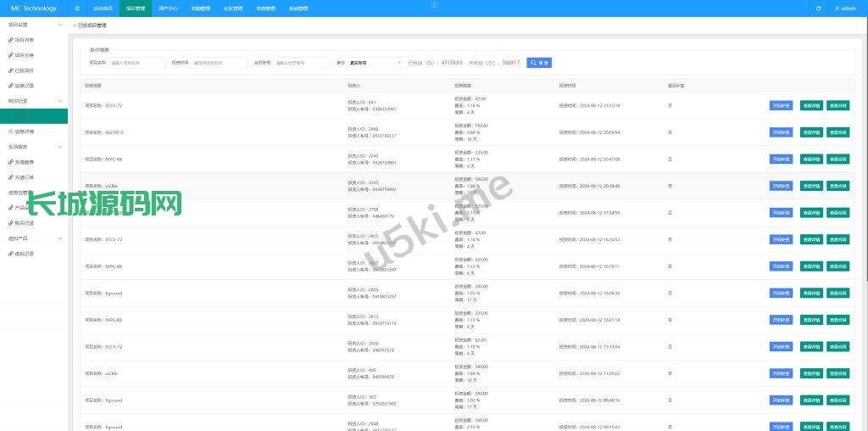Click the circle icon beside 返息详情
Screen dimensions: 868x431
pos(11,132)
